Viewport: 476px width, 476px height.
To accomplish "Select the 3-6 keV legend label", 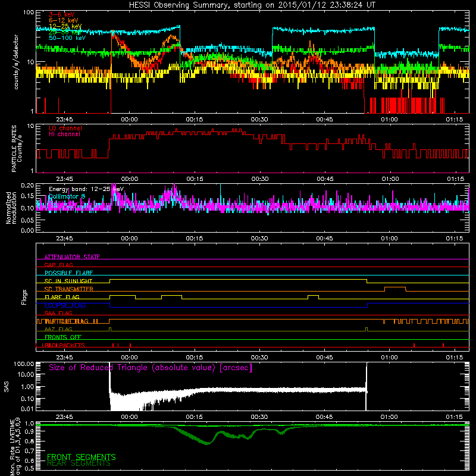I will (61, 14).
